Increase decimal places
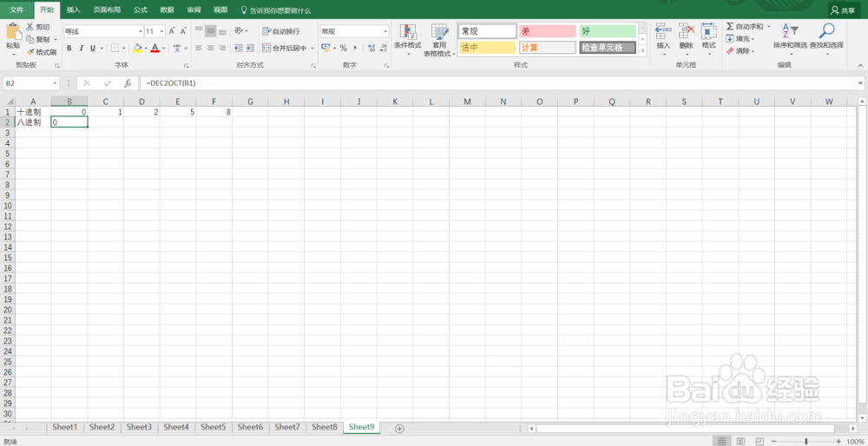 coord(371,48)
